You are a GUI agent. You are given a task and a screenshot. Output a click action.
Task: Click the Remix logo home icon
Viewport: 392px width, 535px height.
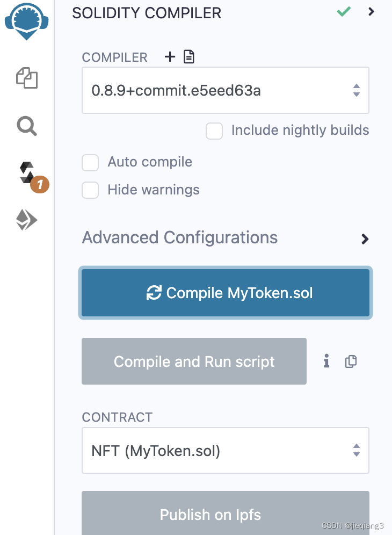[27, 20]
